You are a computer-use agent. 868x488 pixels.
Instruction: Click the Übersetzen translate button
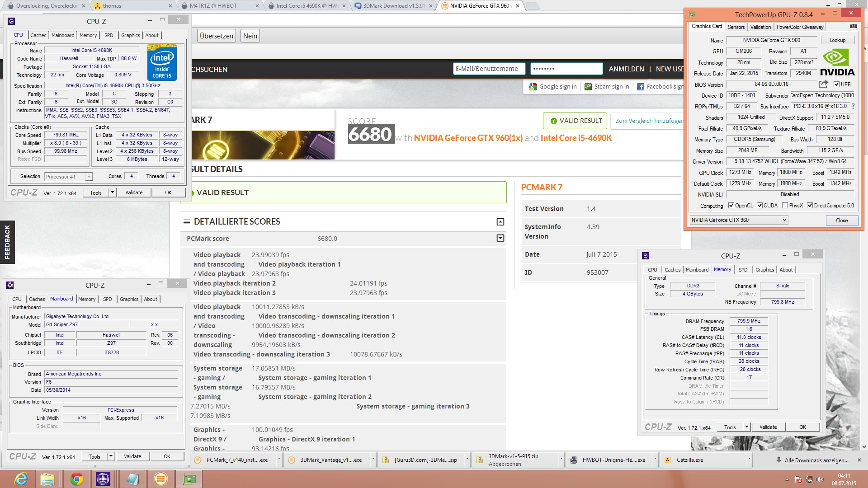click(x=217, y=36)
